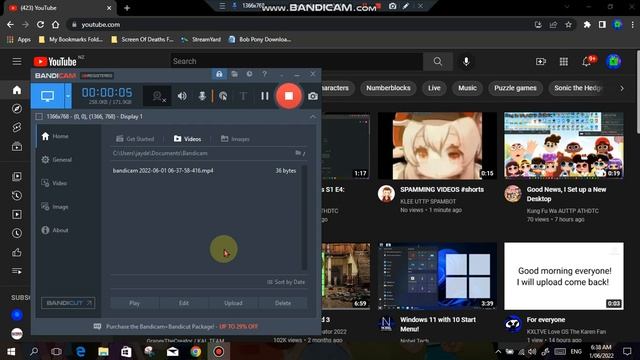This screenshot has height=360, width=640.
Task: Open the Video settings in Bandicam sidebar
Action: tap(54, 183)
